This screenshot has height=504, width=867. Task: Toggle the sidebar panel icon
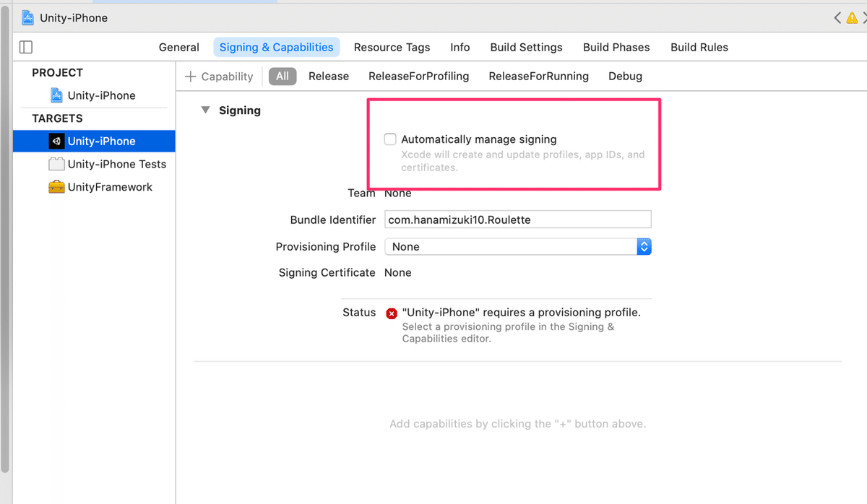pos(26,47)
